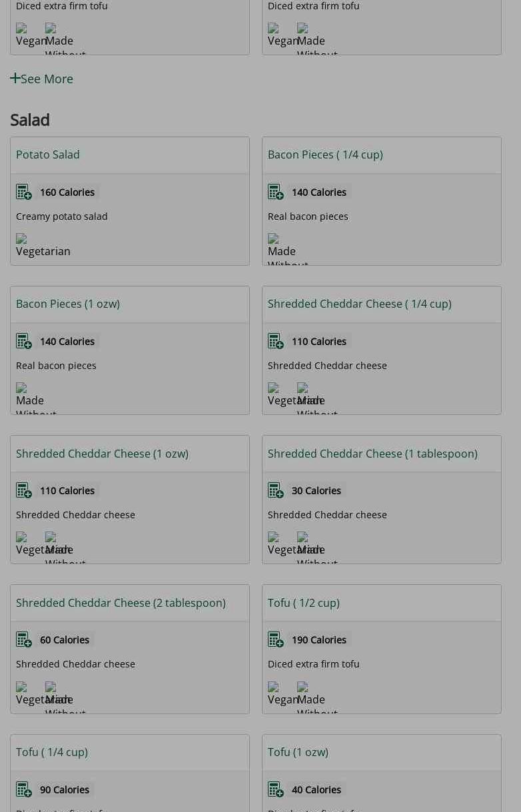Open Shredded Cheddar Cheese (1 ozw) link
Screen dimensions: 521x812
pos(102,454)
